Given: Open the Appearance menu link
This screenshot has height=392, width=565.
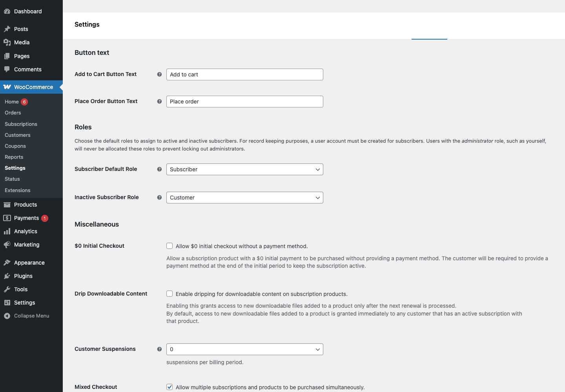Looking at the screenshot, I should coord(29,263).
